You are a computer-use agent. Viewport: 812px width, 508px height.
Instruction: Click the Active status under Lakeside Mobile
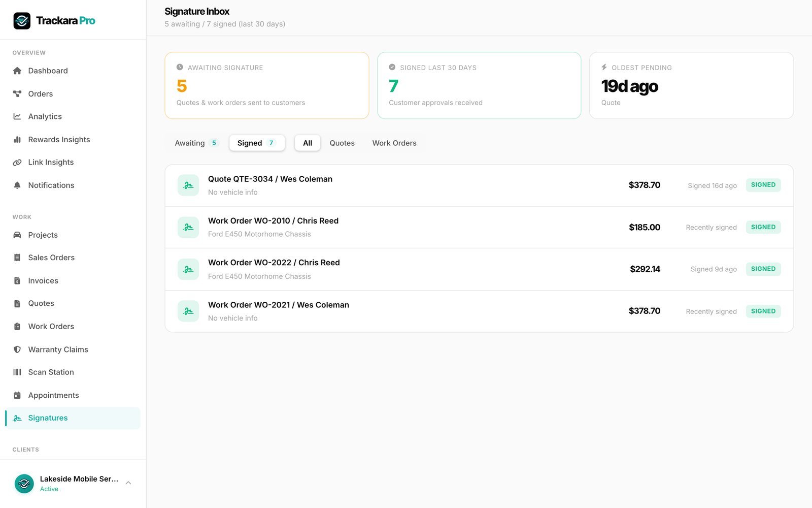coord(49,489)
